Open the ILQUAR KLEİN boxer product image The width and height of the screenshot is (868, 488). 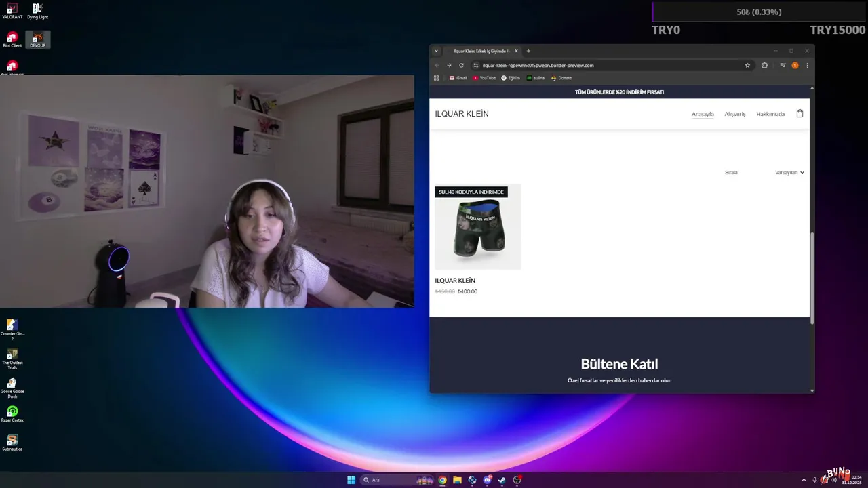478,226
